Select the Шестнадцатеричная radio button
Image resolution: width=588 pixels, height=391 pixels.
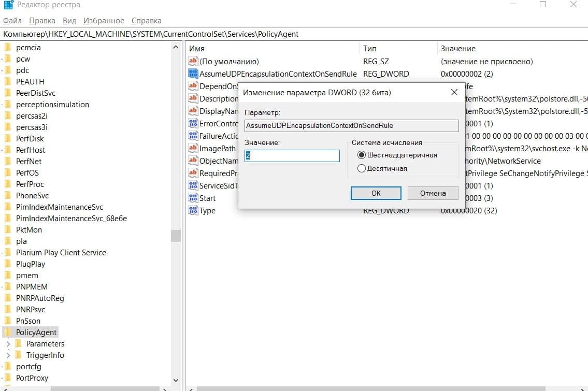point(362,155)
